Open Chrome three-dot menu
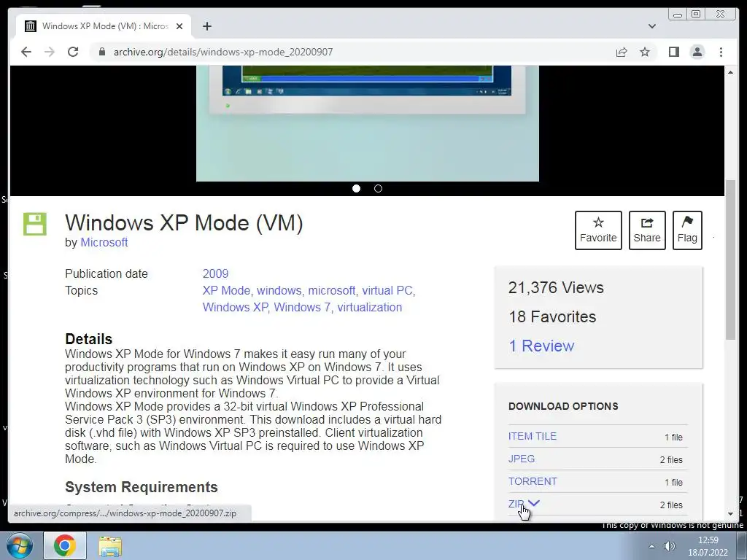The image size is (747, 560). (x=721, y=52)
